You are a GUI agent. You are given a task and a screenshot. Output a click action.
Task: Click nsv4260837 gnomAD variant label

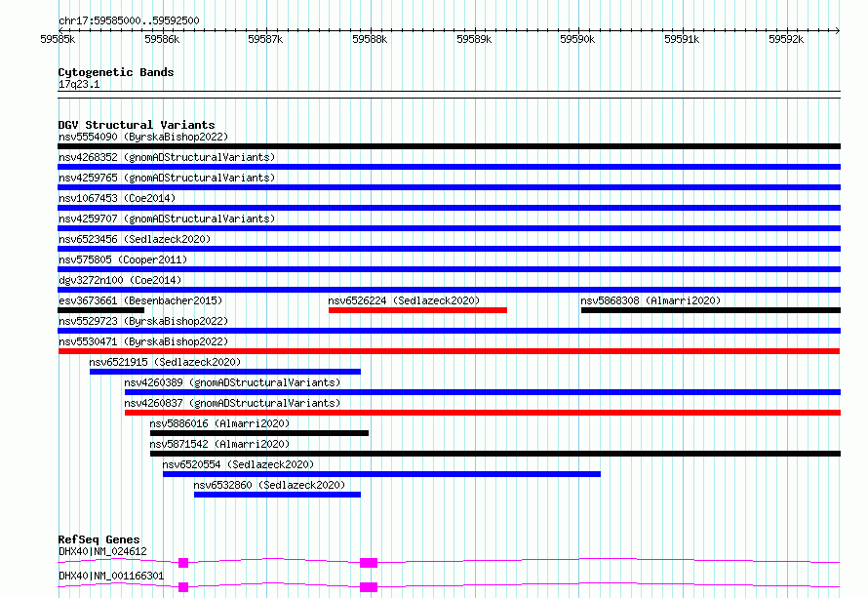232,403
